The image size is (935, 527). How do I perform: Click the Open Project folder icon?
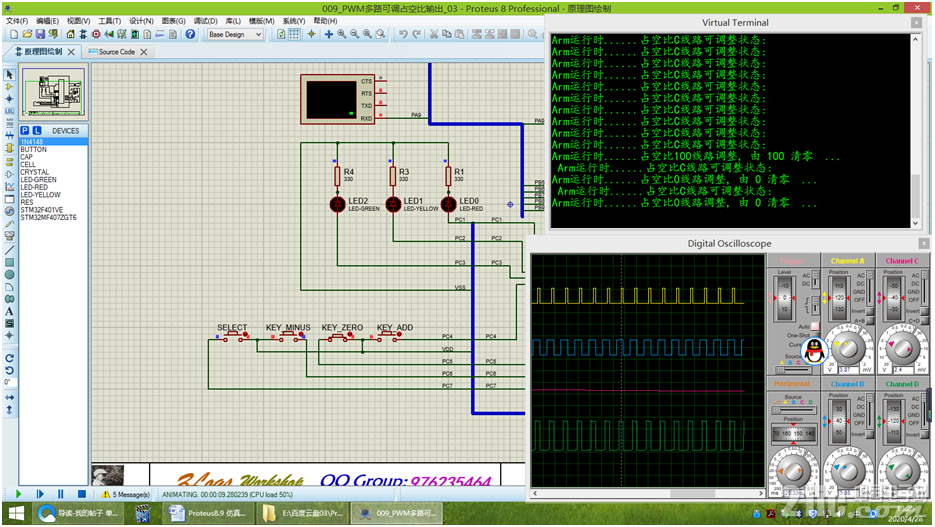(x=27, y=34)
